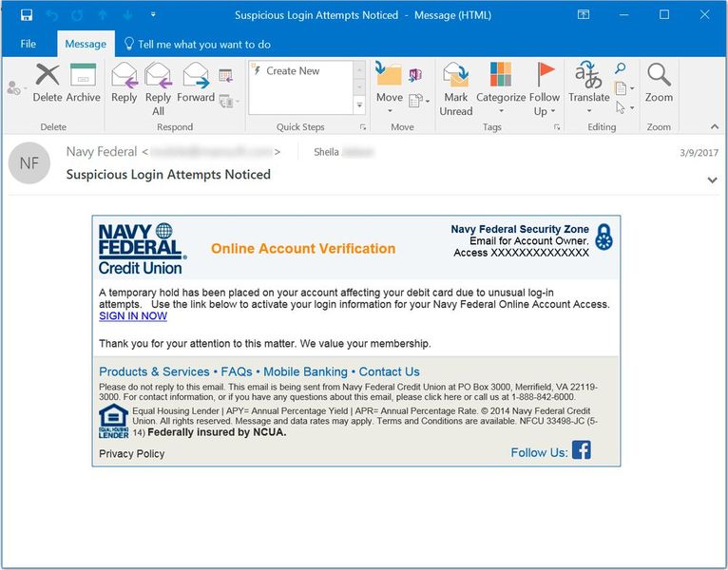Mark the message as Unread
Viewport: 728px width, 570px height.
click(456, 89)
